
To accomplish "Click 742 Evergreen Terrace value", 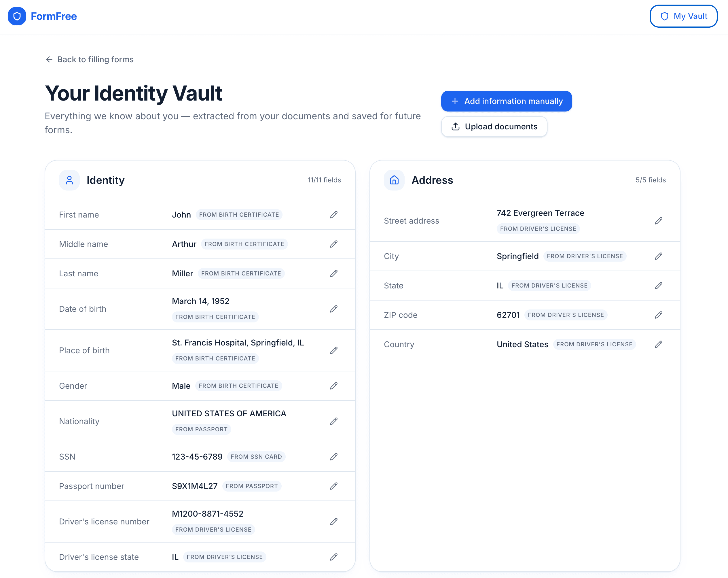I will (x=540, y=213).
